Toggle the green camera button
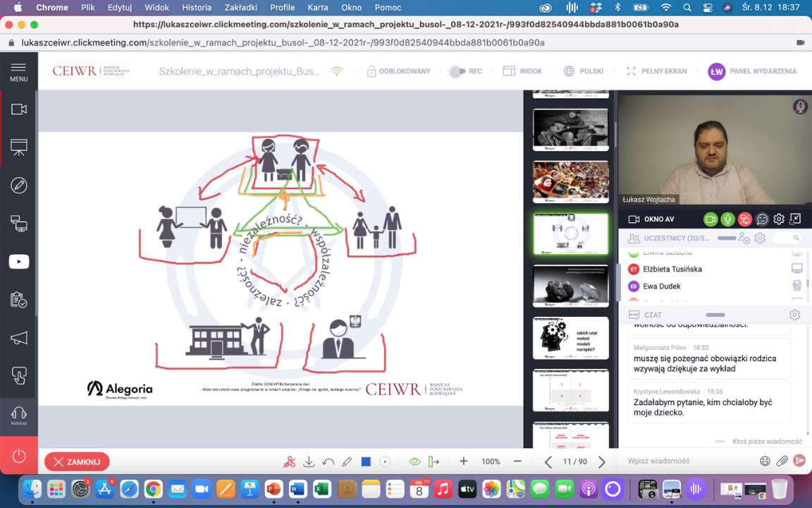The height and width of the screenshot is (508, 812). [710, 219]
